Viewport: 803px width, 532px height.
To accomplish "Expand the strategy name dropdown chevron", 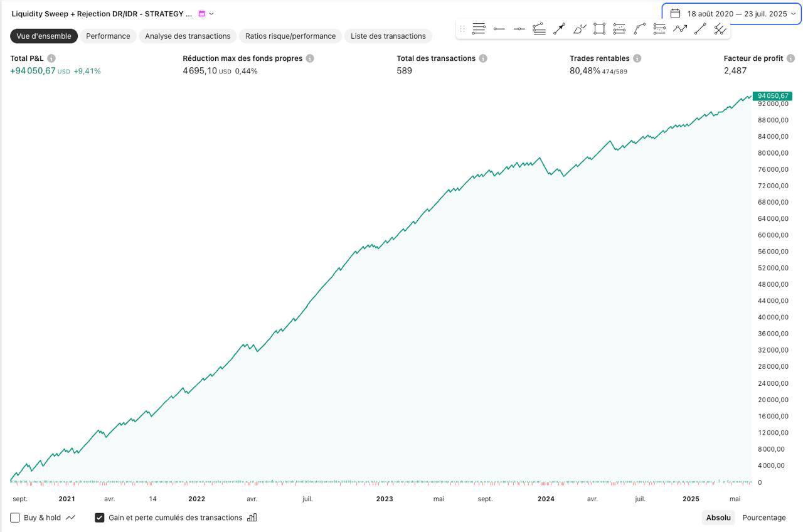I will [x=211, y=14].
